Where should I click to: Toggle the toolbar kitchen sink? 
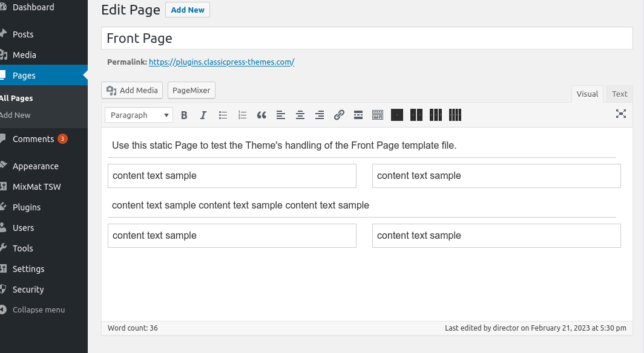pos(378,115)
